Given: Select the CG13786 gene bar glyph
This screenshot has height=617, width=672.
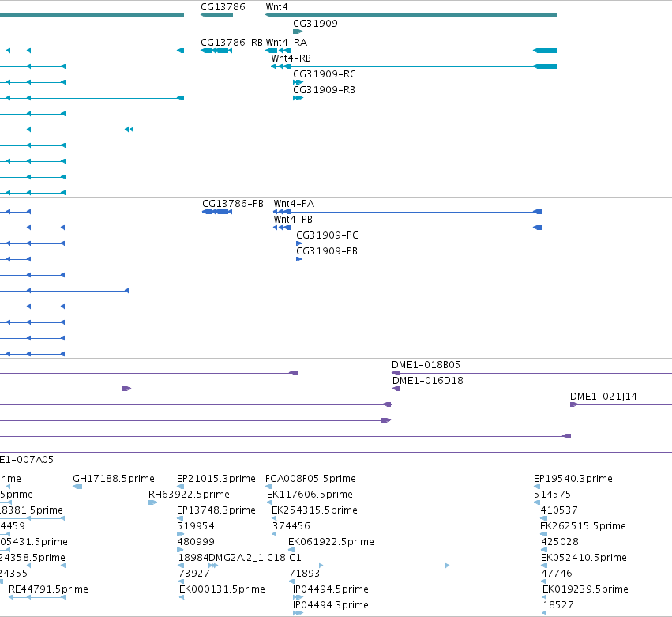Looking at the screenshot, I should click(x=216, y=15).
